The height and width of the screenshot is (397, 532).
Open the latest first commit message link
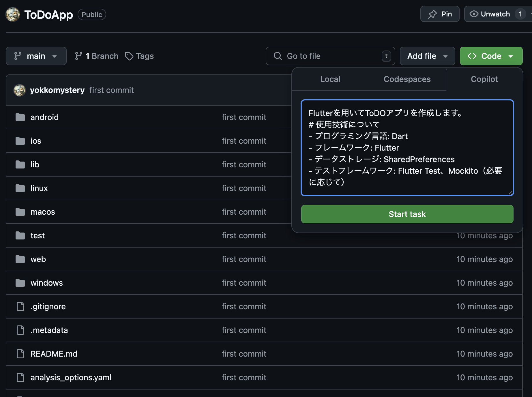click(112, 90)
